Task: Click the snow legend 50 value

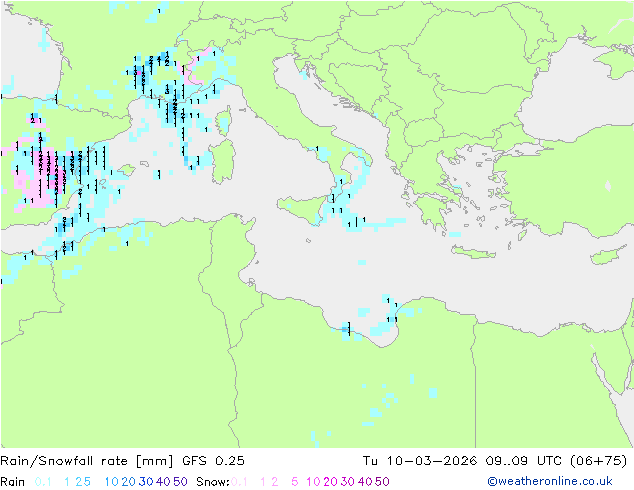Action: [383, 482]
